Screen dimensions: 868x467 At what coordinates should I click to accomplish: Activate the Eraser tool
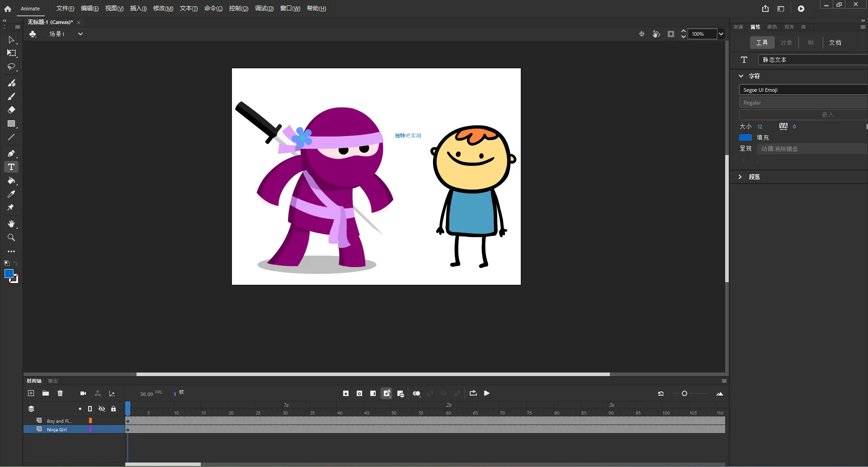[11, 110]
